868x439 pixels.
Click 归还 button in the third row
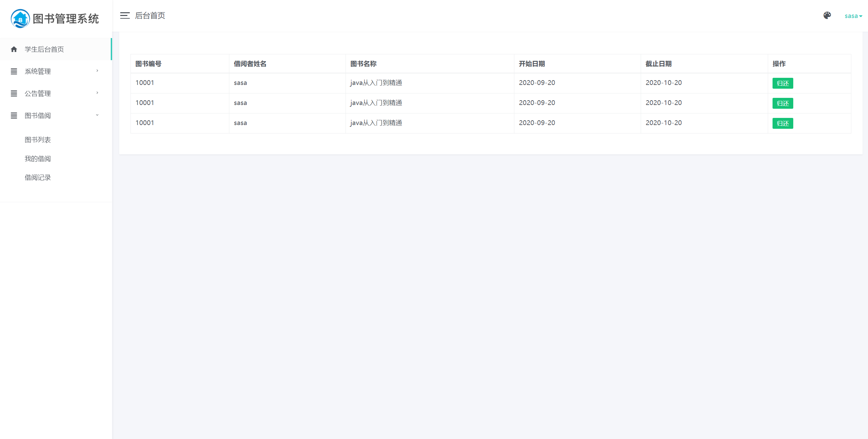pos(782,123)
